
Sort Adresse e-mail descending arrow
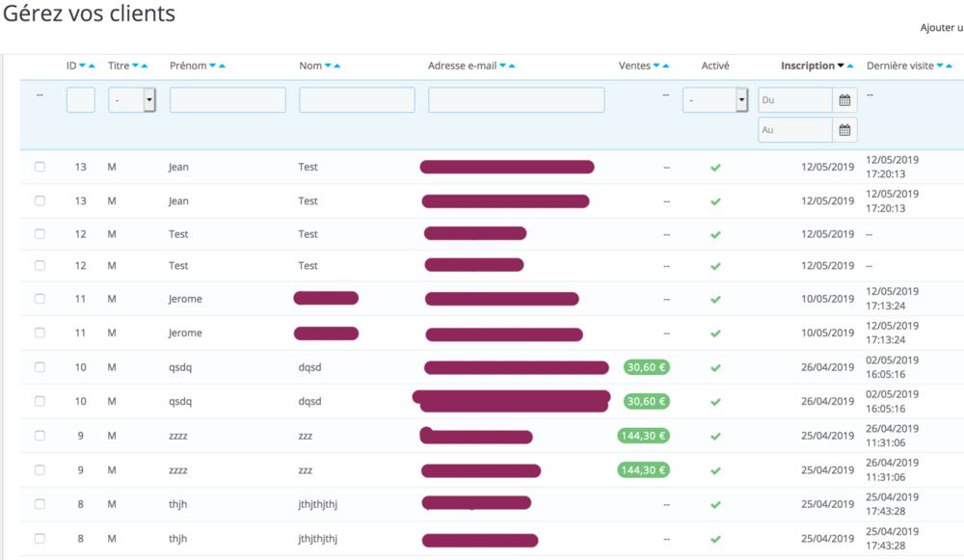point(502,66)
